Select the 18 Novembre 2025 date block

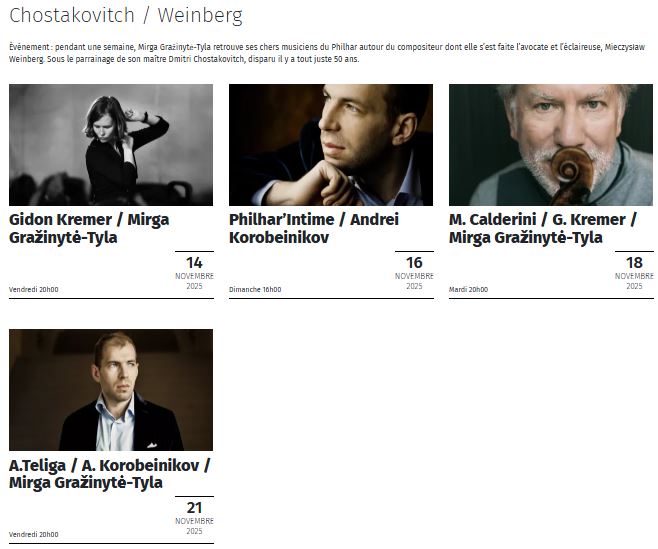634,273
